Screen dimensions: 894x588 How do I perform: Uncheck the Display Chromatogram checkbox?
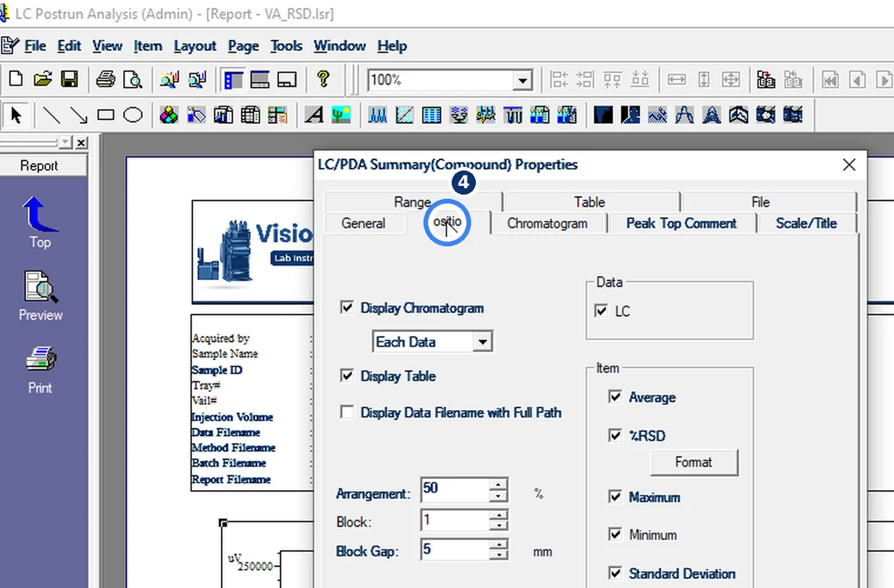tap(347, 307)
